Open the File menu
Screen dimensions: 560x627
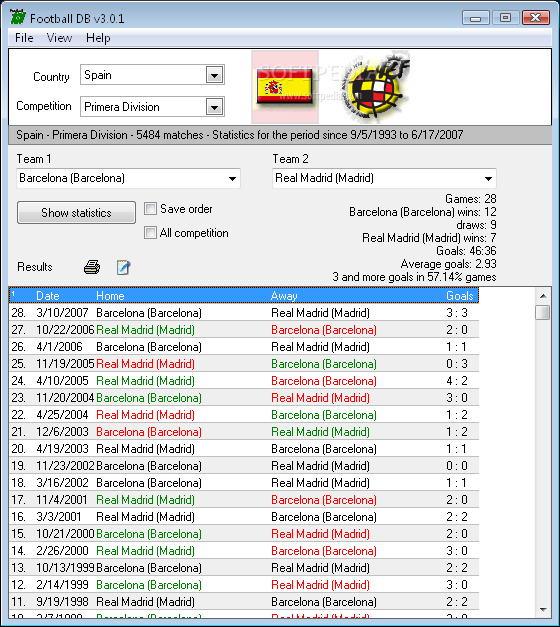[24, 38]
